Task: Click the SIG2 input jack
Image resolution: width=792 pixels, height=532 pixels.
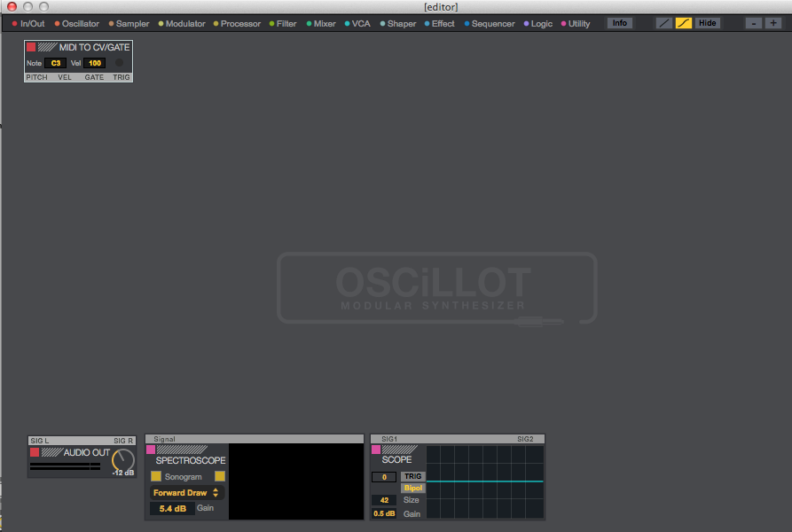Action: (525, 439)
